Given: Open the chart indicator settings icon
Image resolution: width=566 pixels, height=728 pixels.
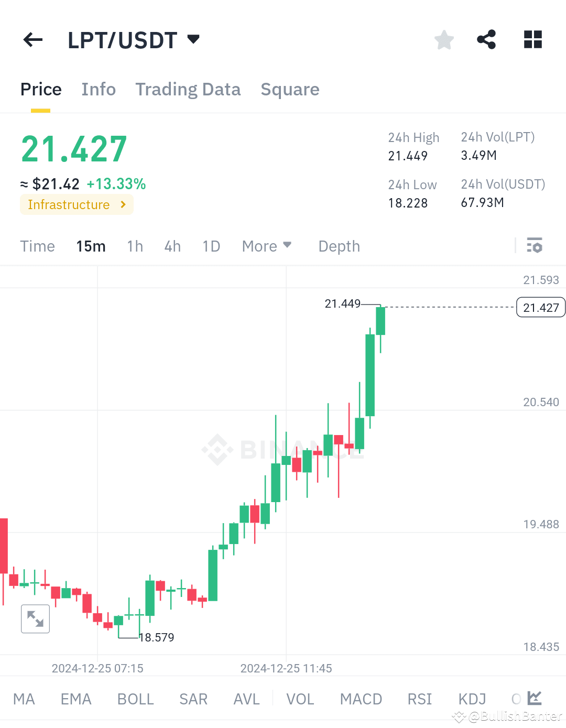Looking at the screenshot, I should coord(534,245).
